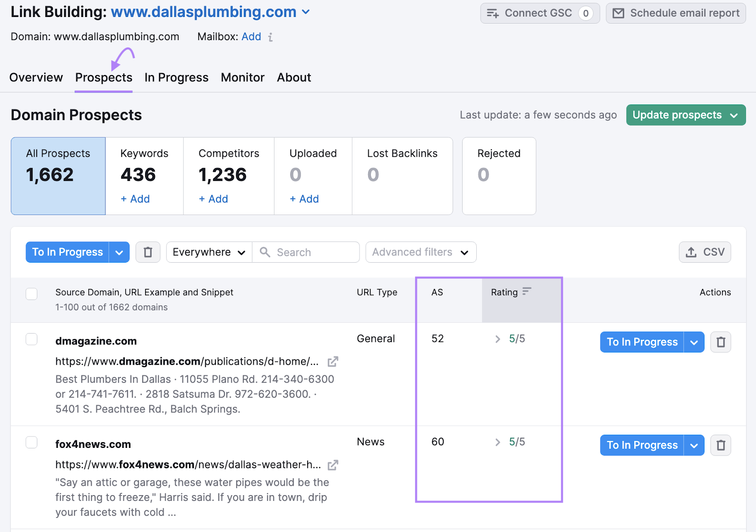Check the select-all checkbox in table header

(x=31, y=293)
